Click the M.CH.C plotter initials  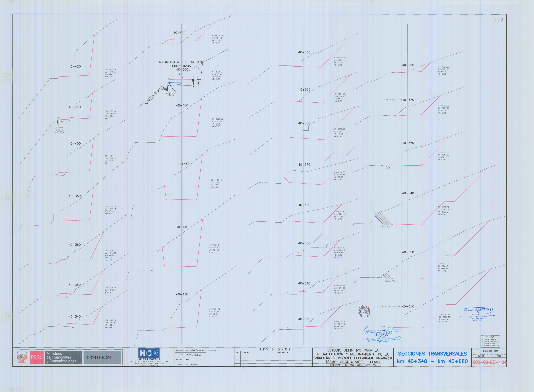pyautogui.click(x=194, y=364)
